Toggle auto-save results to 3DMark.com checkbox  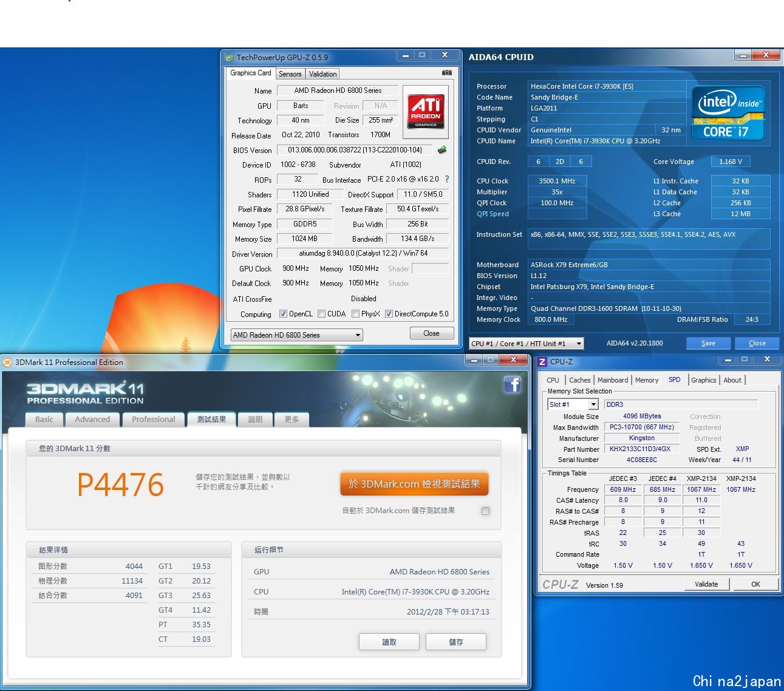pyautogui.click(x=485, y=511)
